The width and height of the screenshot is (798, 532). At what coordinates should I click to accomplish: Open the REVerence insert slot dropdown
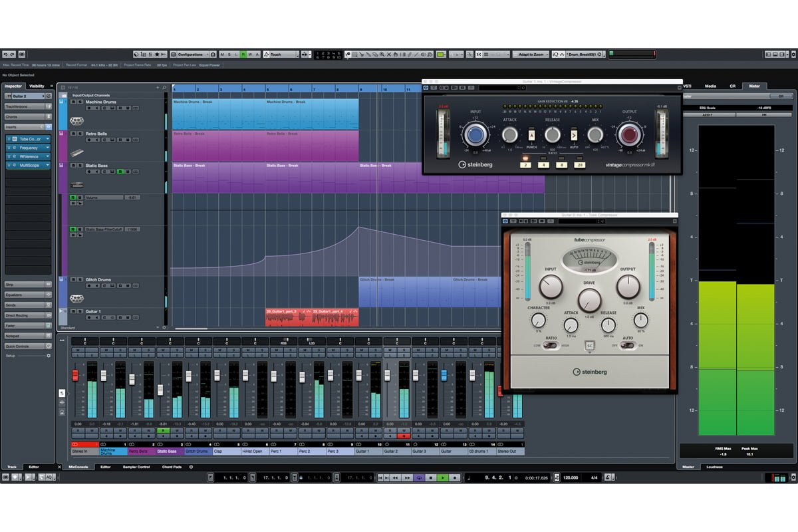point(47,156)
